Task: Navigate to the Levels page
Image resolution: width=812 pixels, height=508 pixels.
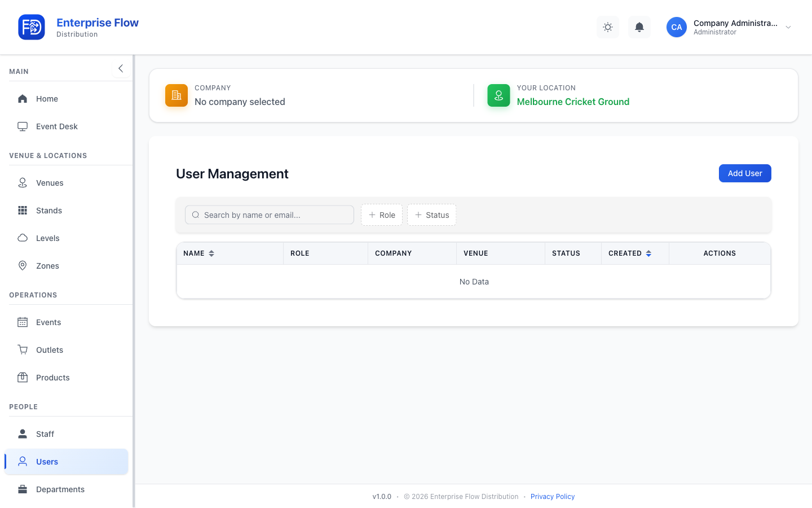Action: pos(67,238)
